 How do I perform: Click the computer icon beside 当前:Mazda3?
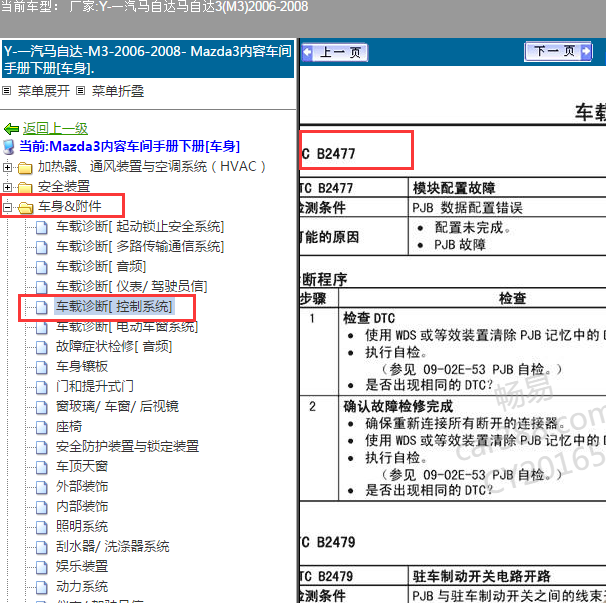pyautogui.click(x=9, y=147)
